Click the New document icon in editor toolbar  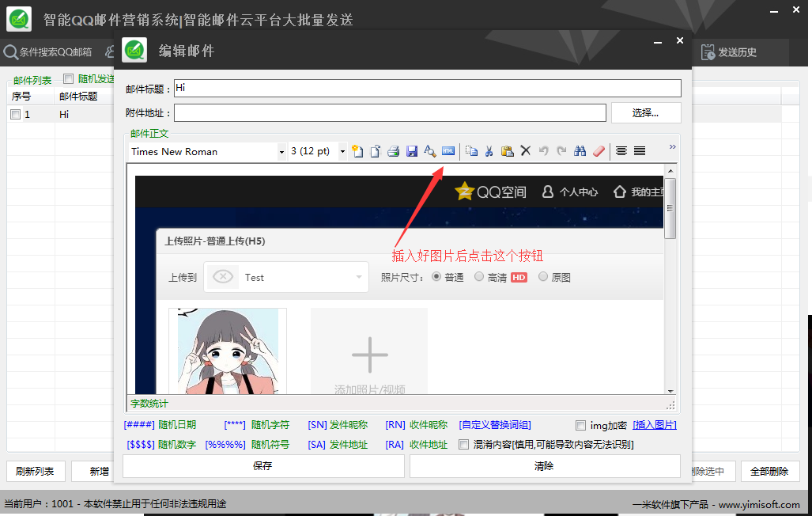(357, 151)
